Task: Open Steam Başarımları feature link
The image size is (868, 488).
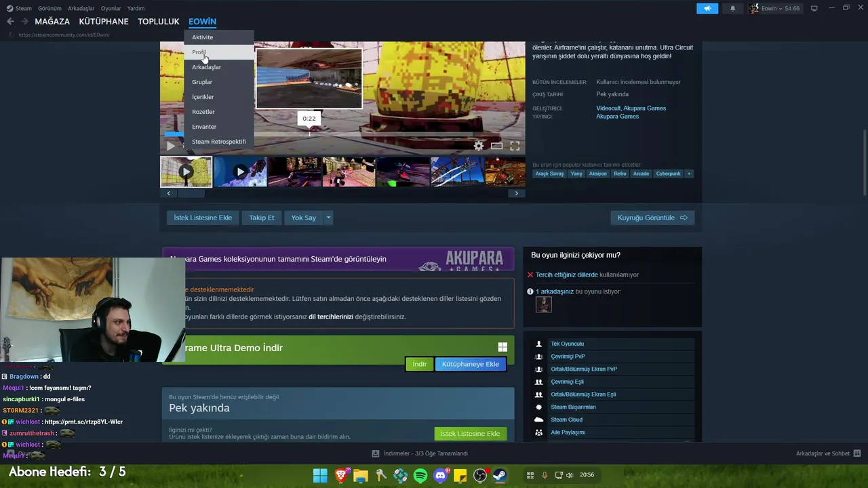Action: pos(573,407)
